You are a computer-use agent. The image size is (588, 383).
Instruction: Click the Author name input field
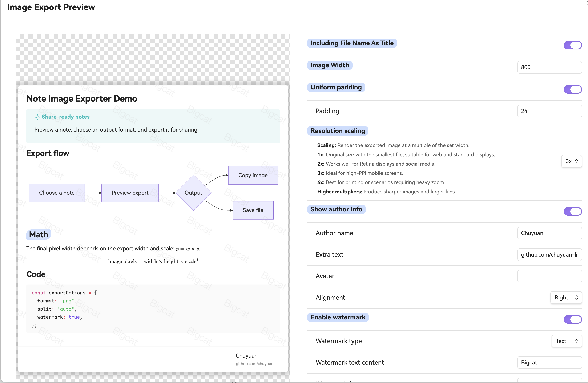(549, 233)
